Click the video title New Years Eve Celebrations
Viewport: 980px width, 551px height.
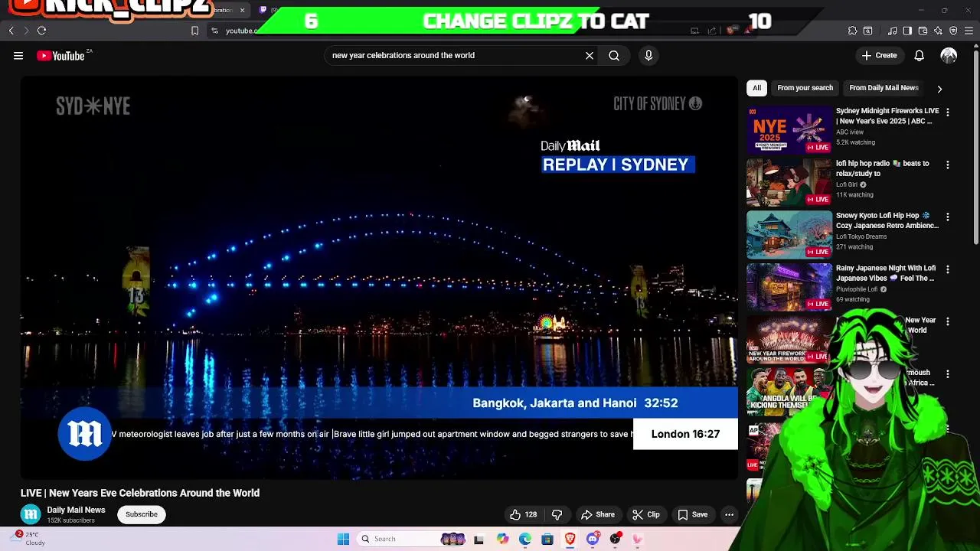pos(140,493)
